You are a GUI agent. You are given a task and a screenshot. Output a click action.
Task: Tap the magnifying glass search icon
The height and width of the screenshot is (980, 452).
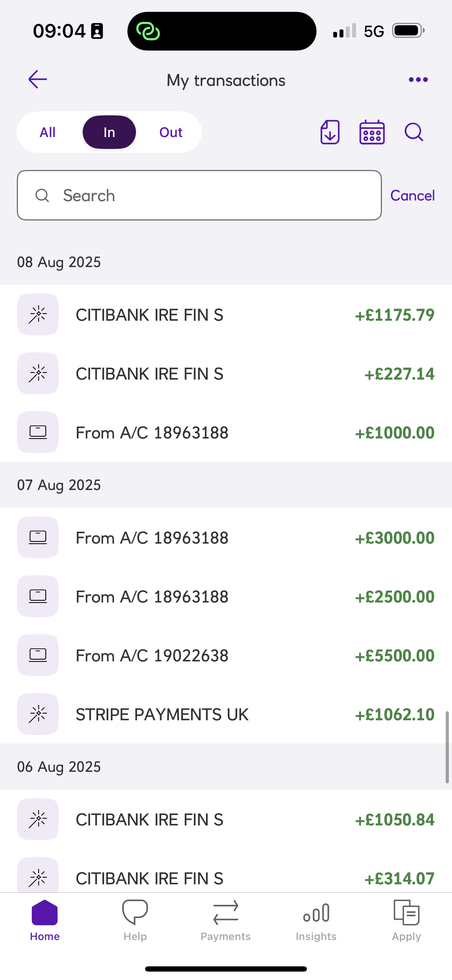point(413,132)
